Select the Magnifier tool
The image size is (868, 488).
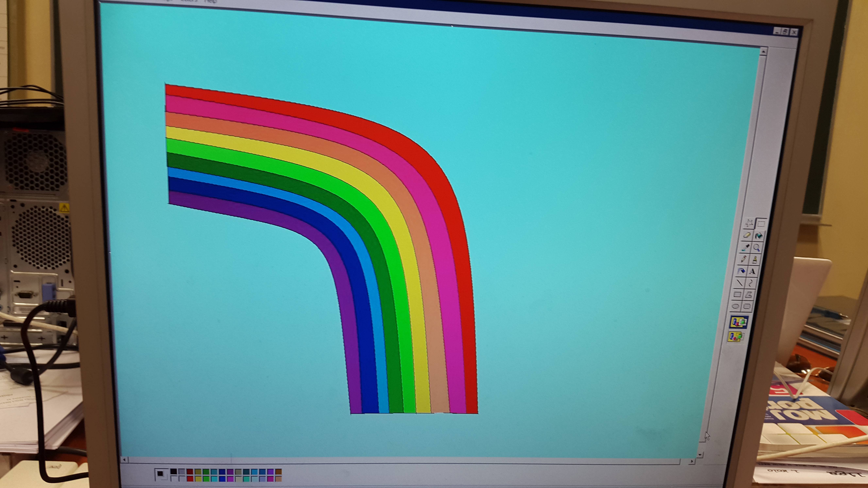[757, 248]
